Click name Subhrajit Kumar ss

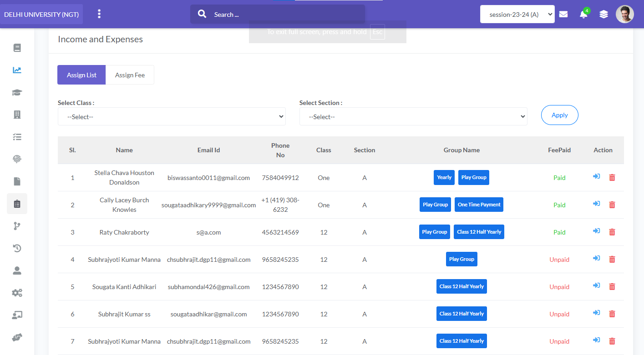(124, 314)
